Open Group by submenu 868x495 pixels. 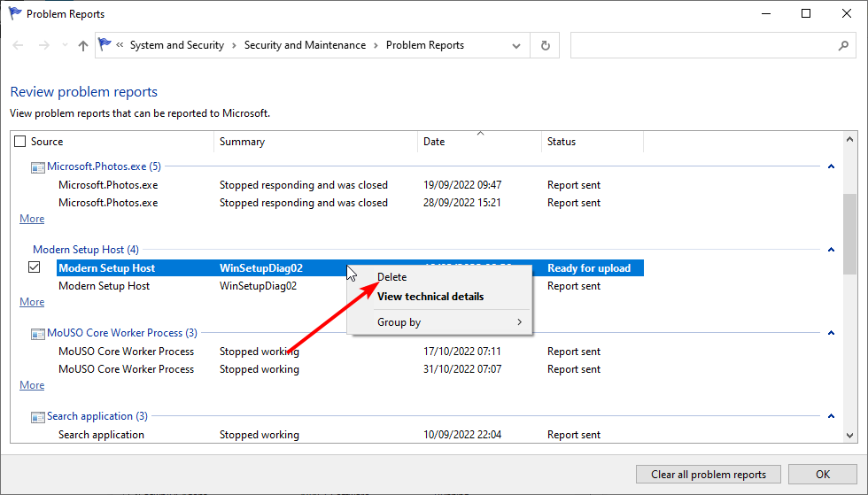[x=439, y=322]
